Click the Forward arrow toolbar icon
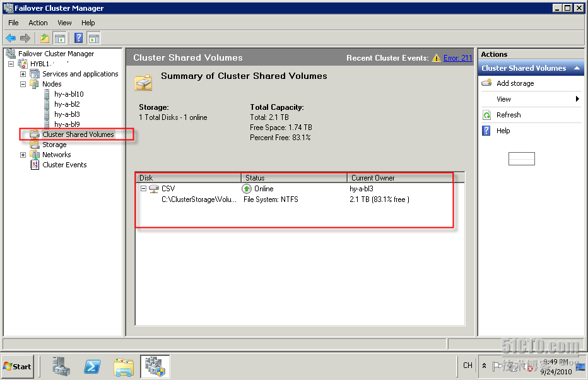 tap(25, 38)
